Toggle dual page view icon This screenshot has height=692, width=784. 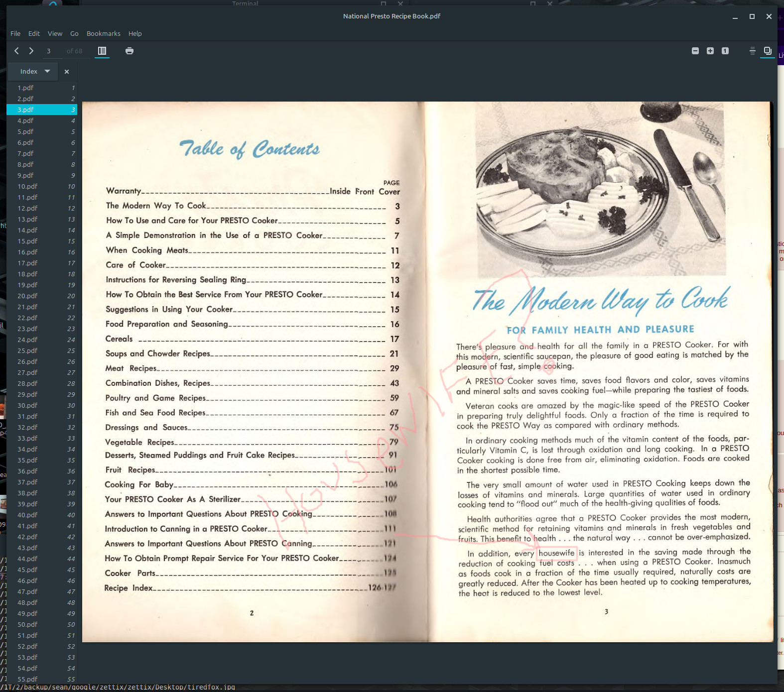(768, 51)
